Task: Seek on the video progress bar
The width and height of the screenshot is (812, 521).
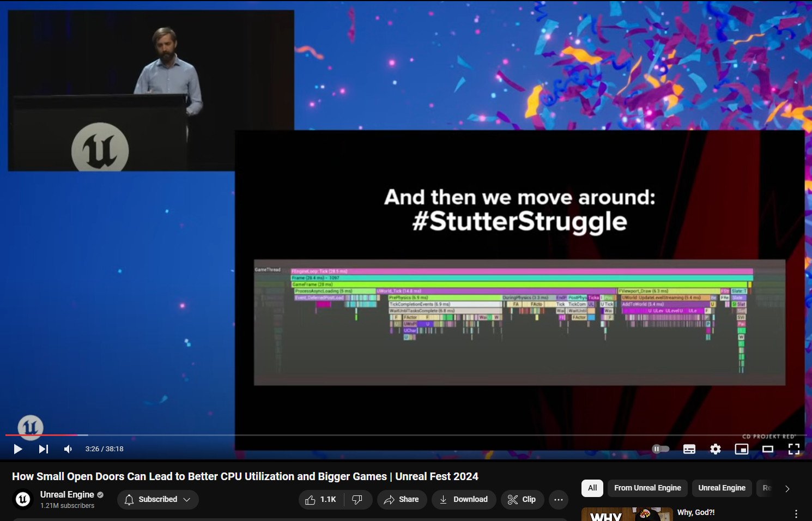Action: (406, 435)
